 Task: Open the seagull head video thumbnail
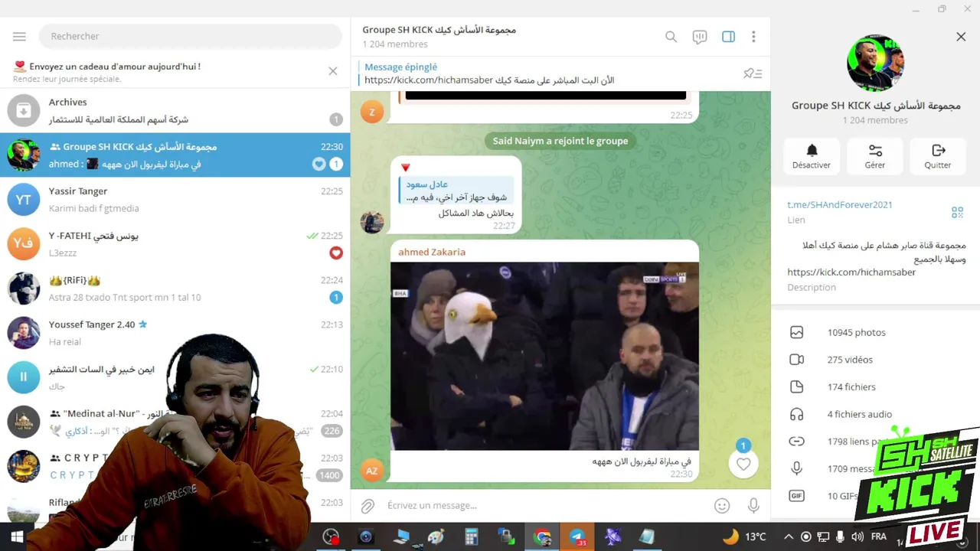(544, 356)
